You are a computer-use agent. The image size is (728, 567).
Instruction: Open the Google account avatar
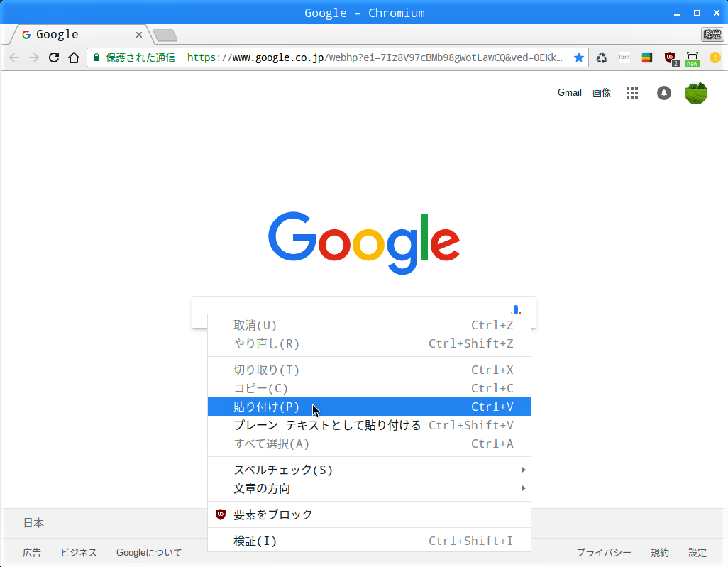[696, 93]
